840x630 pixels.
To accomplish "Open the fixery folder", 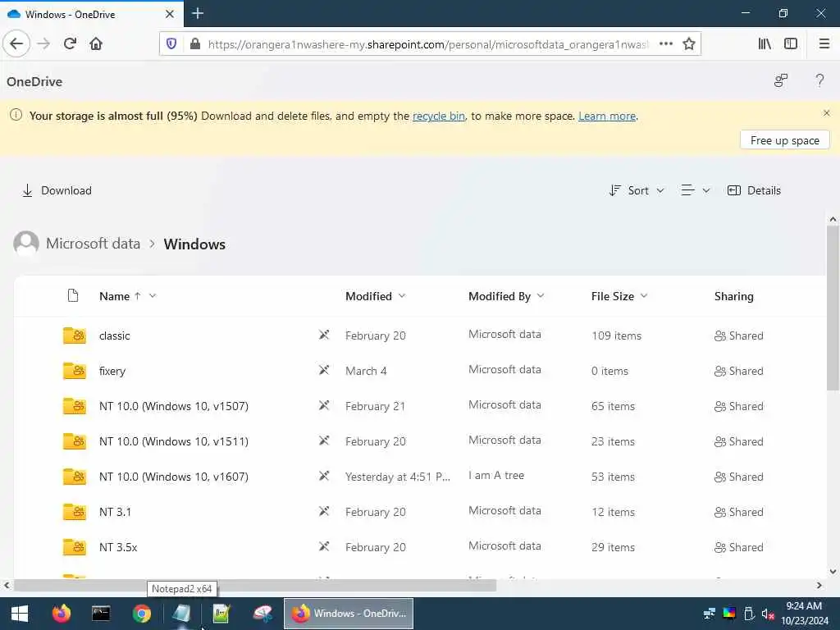I will pos(112,371).
